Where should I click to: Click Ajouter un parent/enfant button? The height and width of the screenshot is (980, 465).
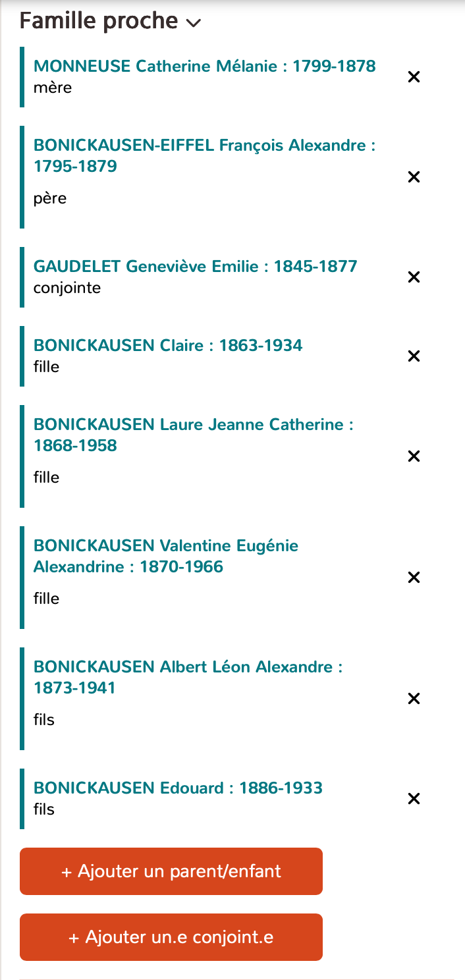point(171,871)
